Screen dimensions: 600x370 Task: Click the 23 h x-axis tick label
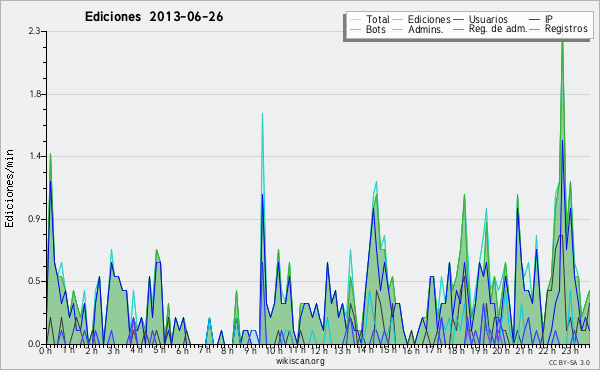[570, 350]
